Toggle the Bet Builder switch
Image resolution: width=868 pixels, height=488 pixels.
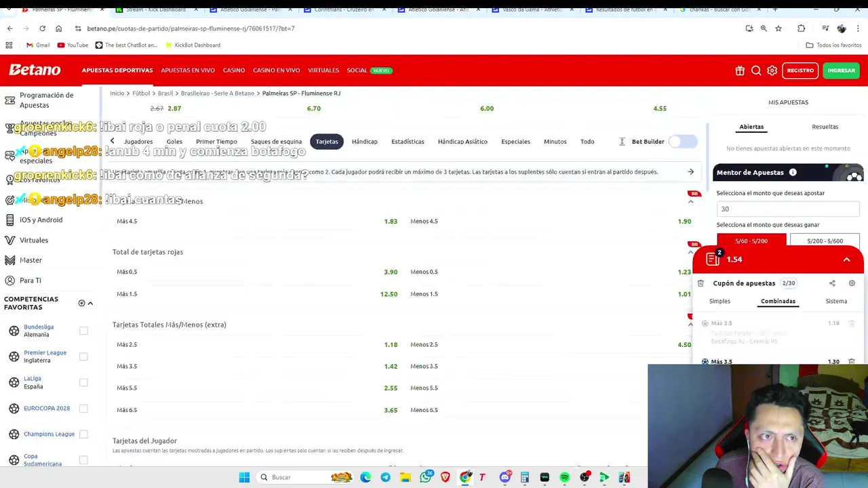click(682, 142)
